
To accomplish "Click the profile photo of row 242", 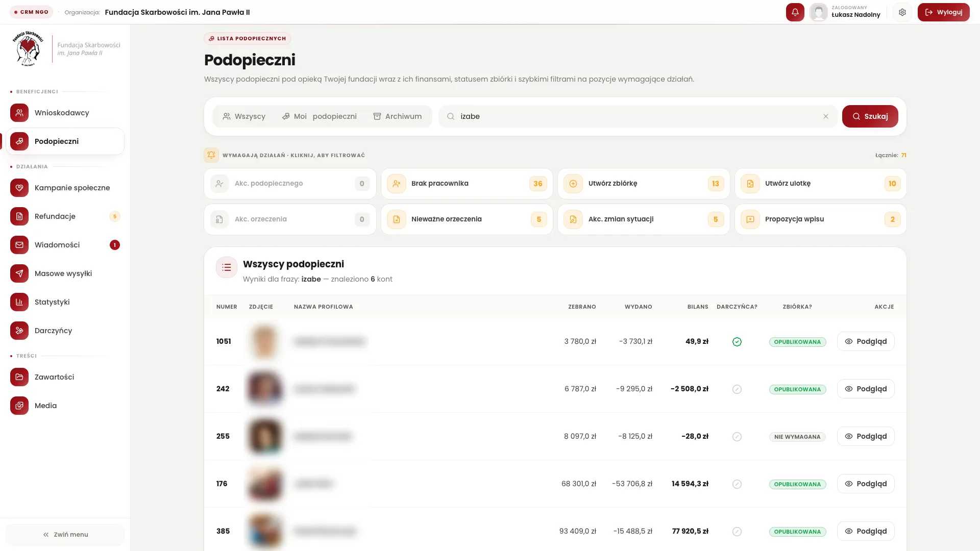I will (264, 389).
